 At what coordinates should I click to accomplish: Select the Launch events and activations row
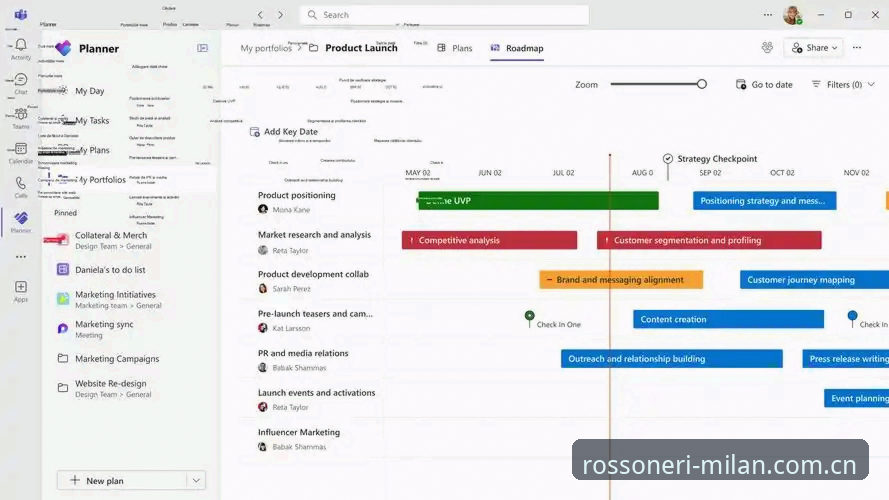tap(316, 392)
